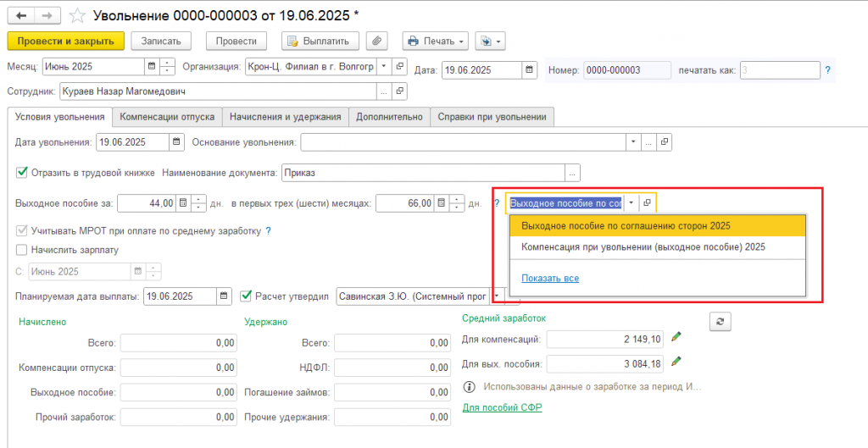The image size is (868, 448).
Task: Open calendar picker for Дата увольнения
Action: pos(176,141)
